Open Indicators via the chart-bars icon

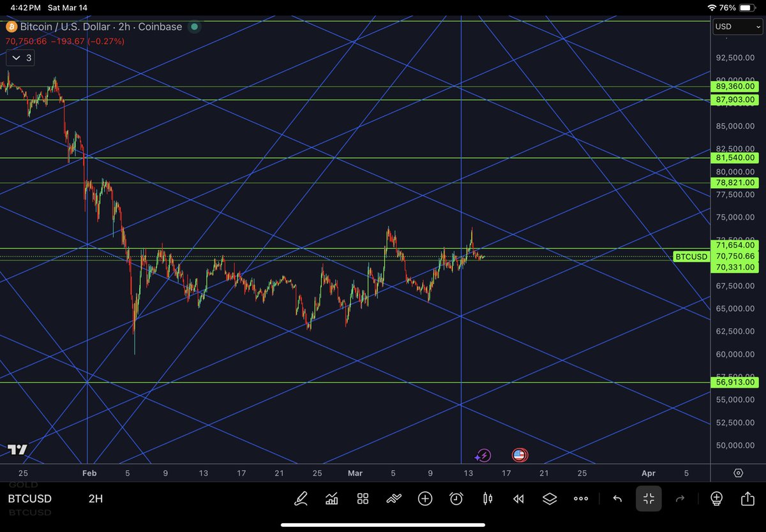[x=331, y=499]
